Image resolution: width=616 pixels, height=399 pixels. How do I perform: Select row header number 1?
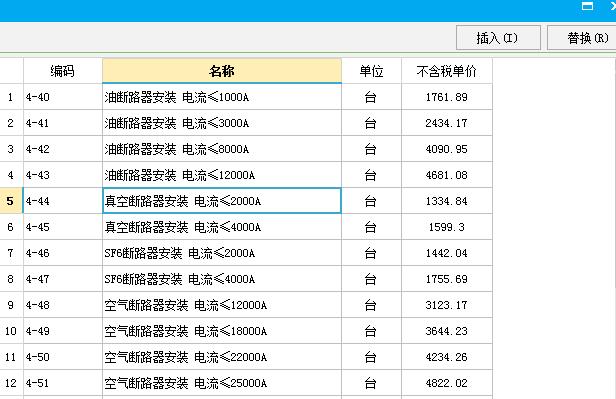(x=11, y=97)
